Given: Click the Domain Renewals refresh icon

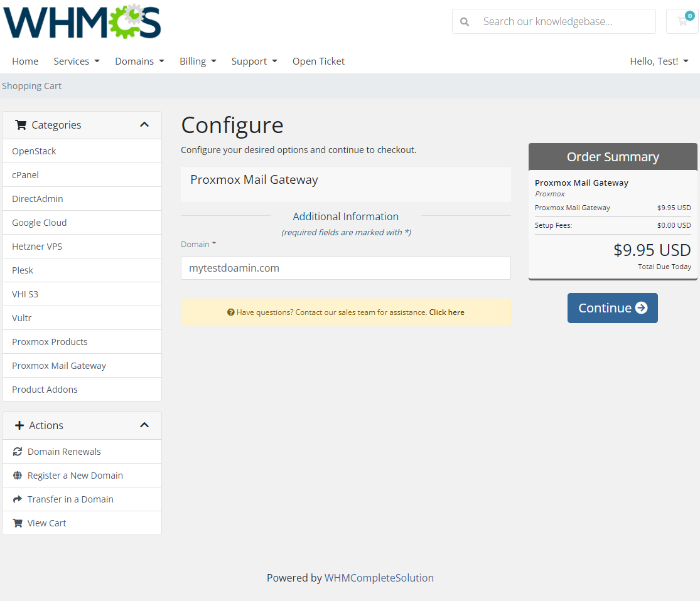Looking at the screenshot, I should coord(18,452).
